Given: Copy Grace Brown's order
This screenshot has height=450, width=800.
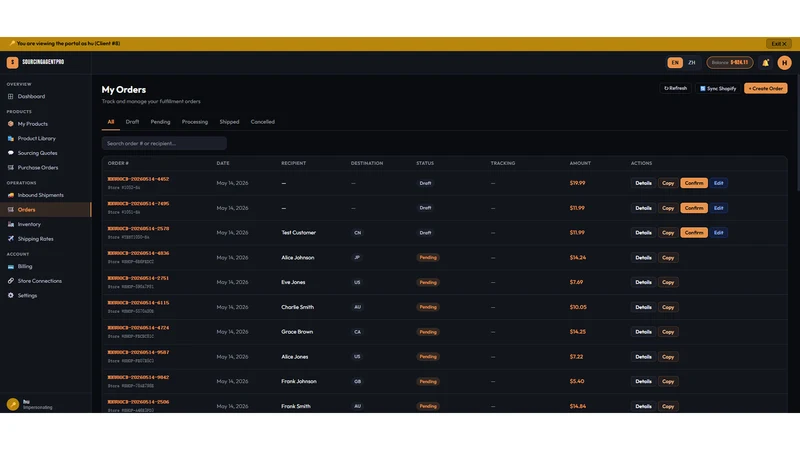Looking at the screenshot, I should click(668, 332).
